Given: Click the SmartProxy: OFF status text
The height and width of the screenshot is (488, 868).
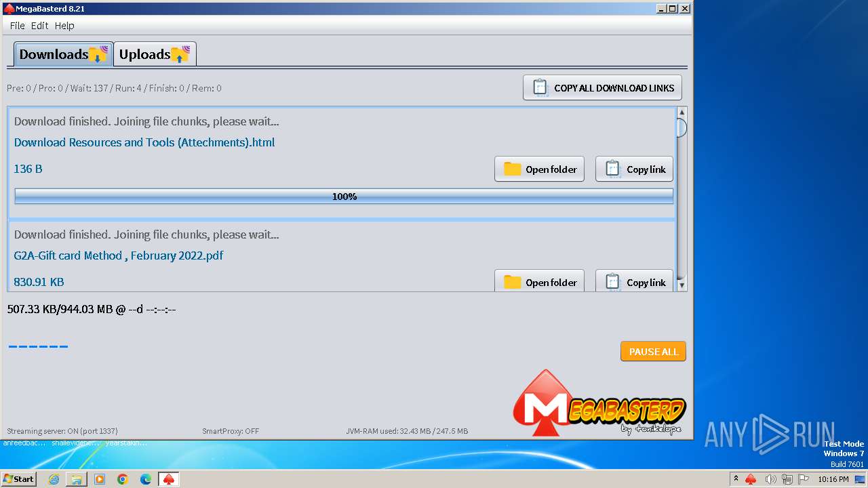Looking at the screenshot, I should [x=231, y=431].
